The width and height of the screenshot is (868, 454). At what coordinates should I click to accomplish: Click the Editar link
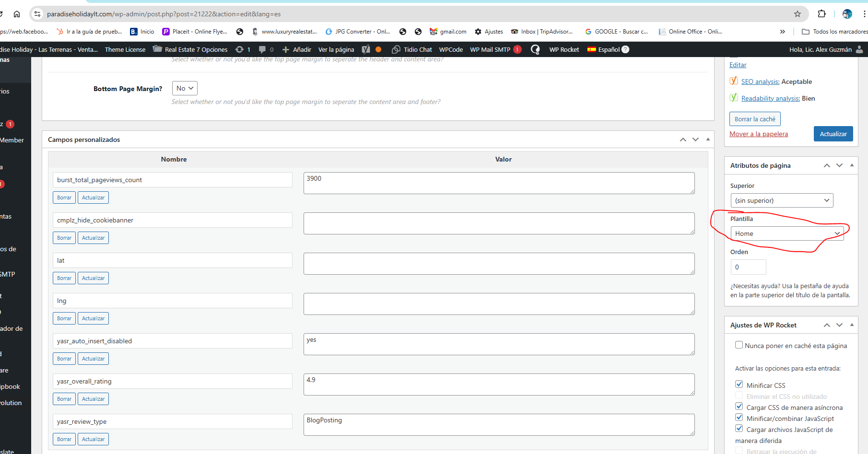click(x=738, y=65)
